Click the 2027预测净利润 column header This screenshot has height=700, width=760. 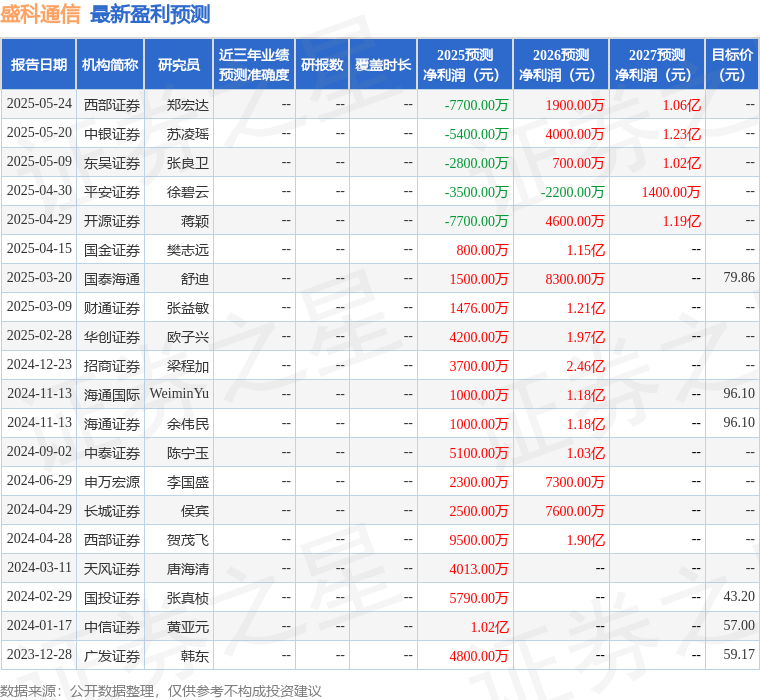657,64
